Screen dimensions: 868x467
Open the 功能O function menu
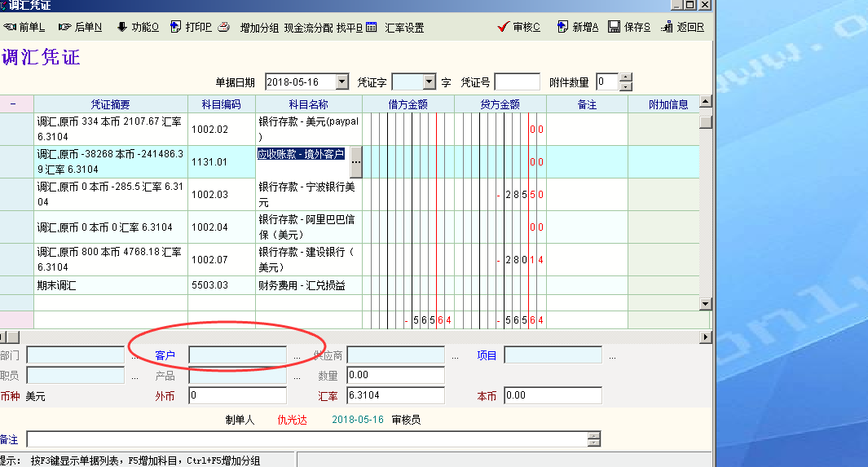click(x=138, y=27)
